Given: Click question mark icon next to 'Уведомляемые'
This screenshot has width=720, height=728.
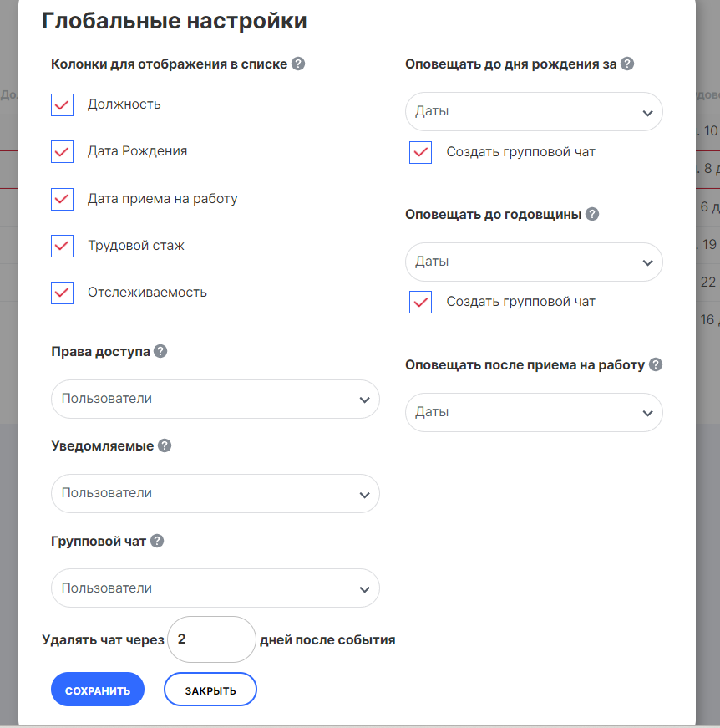Looking at the screenshot, I should [165, 445].
